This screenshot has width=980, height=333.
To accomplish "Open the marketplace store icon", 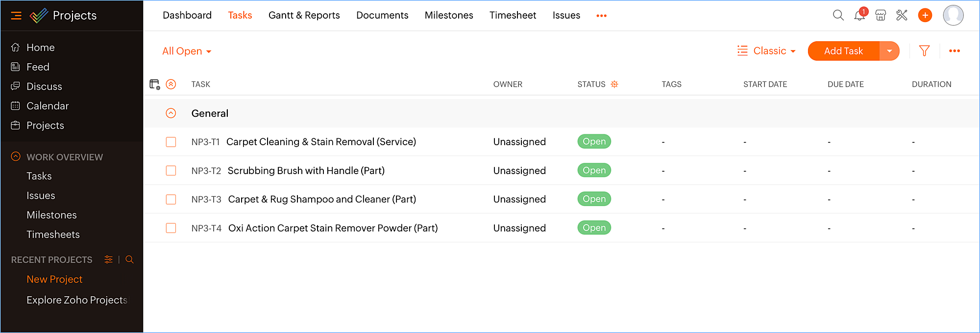I will point(881,15).
